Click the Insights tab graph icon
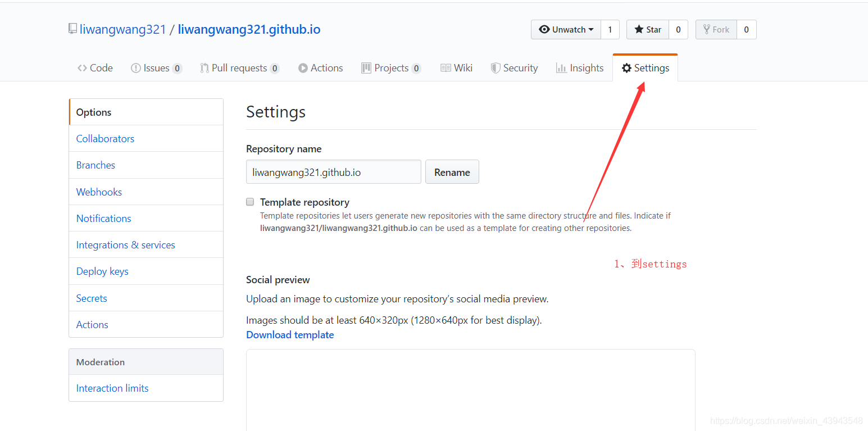Image resolution: width=868 pixels, height=431 pixels. tap(561, 68)
